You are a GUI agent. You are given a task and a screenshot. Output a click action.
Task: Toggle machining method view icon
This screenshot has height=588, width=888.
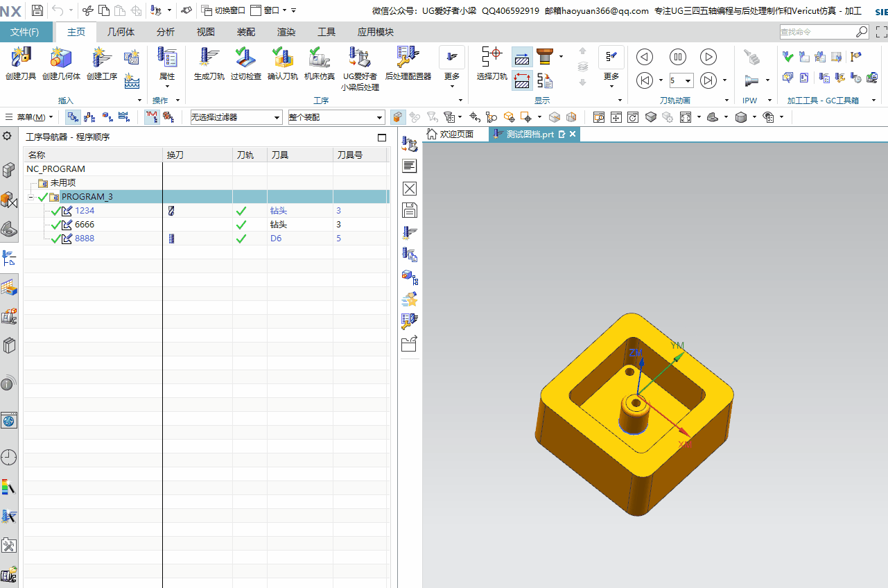click(123, 117)
